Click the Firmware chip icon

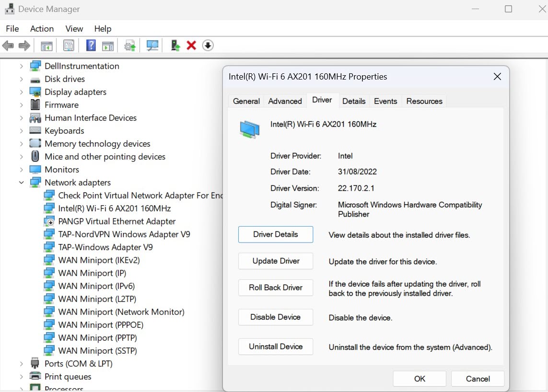(35, 105)
